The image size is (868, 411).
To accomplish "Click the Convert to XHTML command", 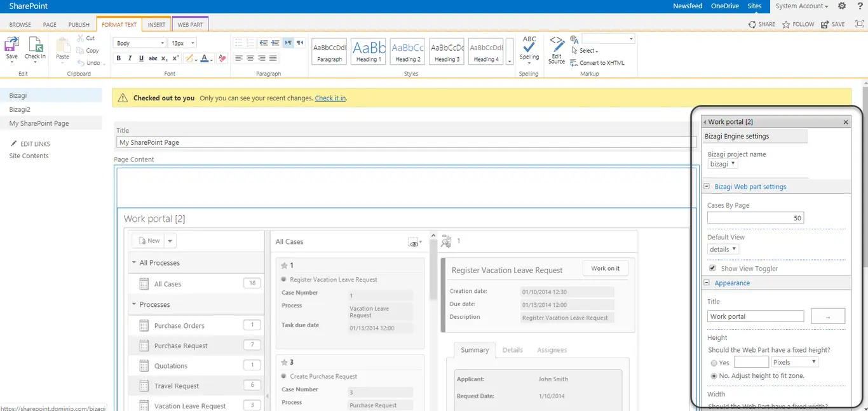I will pos(598,63).
